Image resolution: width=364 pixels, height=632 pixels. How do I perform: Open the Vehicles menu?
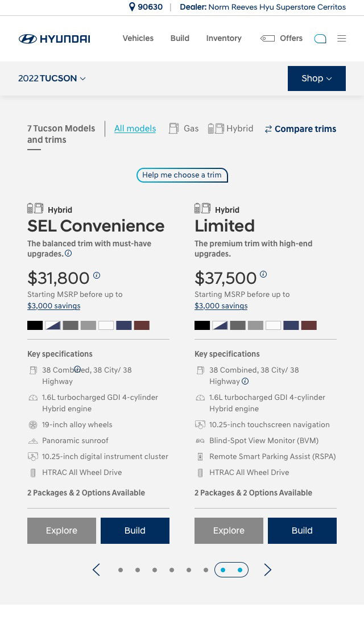pos(138,38)
